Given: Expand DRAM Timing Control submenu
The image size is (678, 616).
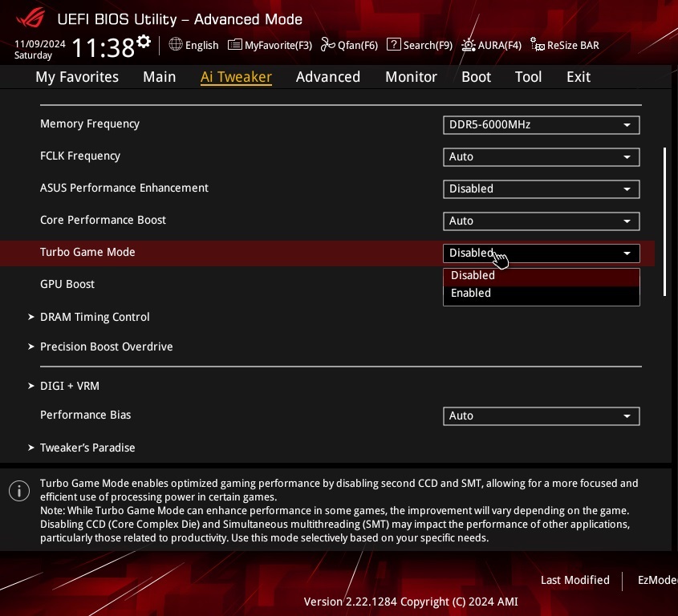Looking at the screenshot, I should pos(95,317).
